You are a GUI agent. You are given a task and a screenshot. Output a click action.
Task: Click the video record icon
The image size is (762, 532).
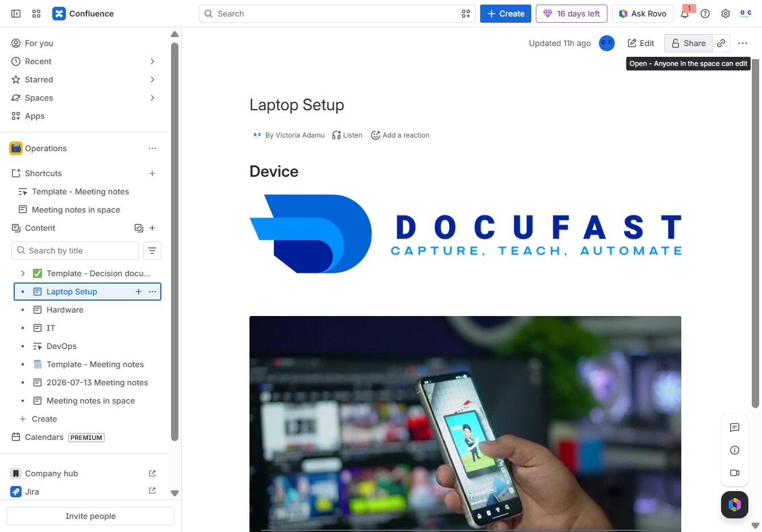[x=735, y=473]
